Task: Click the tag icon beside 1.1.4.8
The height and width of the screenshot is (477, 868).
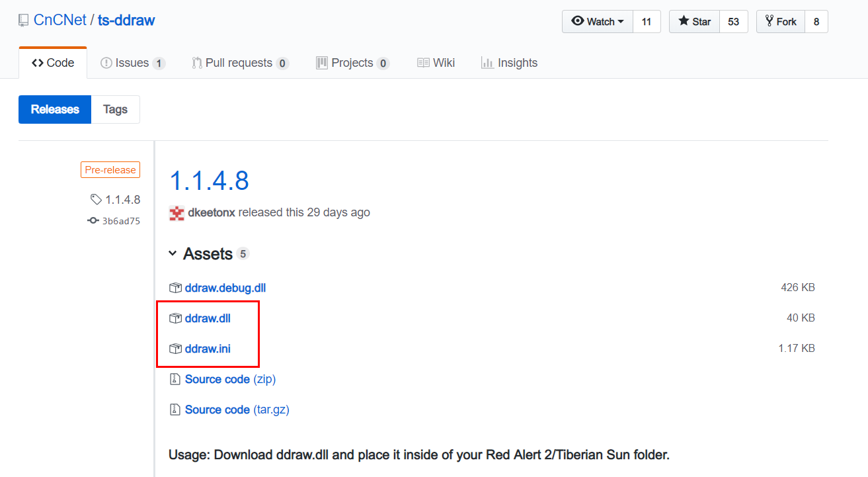Action: point(96,199)
